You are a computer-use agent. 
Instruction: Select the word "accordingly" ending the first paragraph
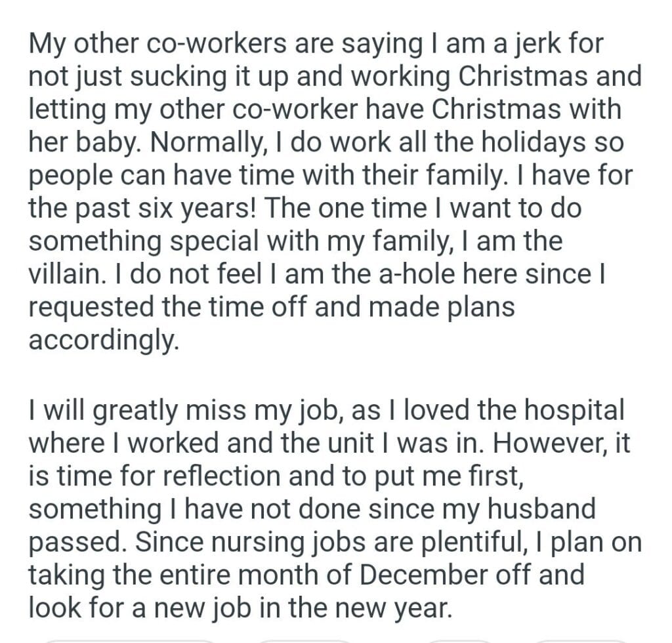pyautogui.click(x=103, y=341)
